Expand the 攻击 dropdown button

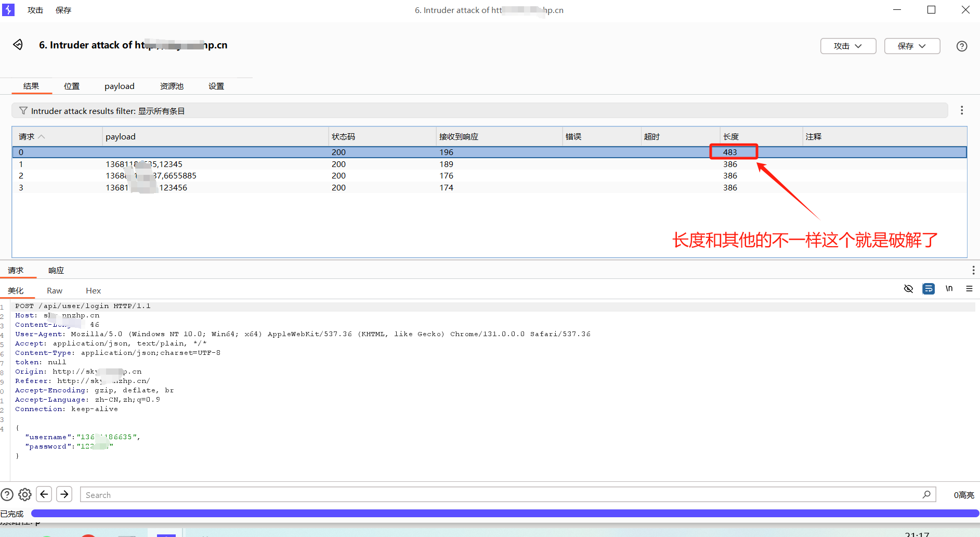(x=848, y=46)
